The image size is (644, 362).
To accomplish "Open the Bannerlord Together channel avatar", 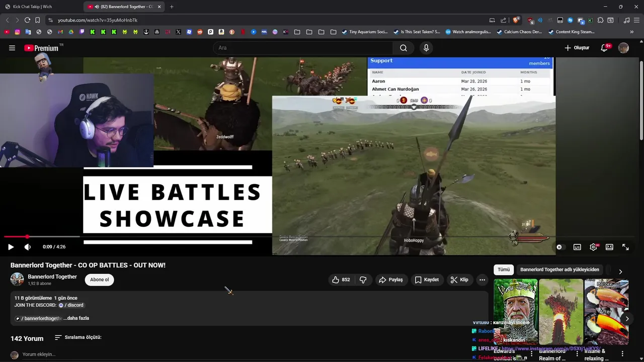I will [x=17, y=280].
